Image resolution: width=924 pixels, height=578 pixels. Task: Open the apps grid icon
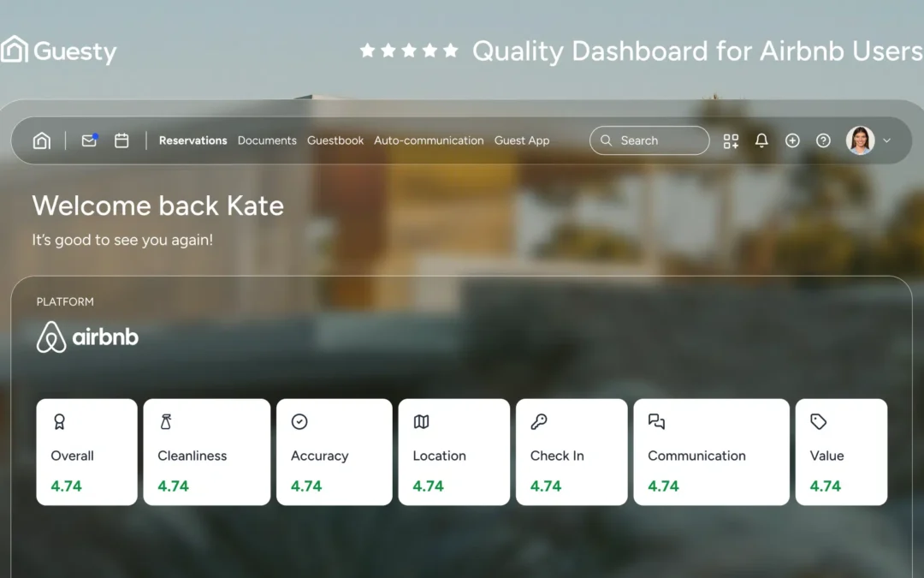tap(731, 140)
